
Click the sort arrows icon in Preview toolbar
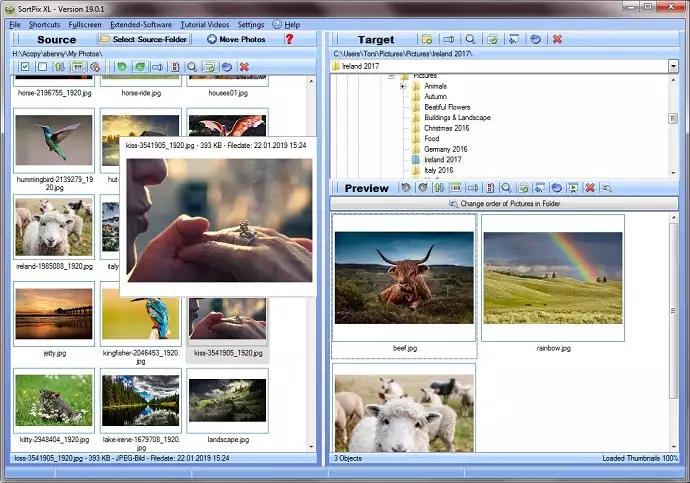[438, 188]
